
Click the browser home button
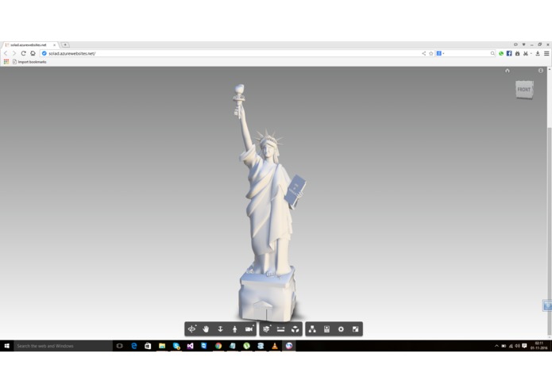(x=33, y=53)
